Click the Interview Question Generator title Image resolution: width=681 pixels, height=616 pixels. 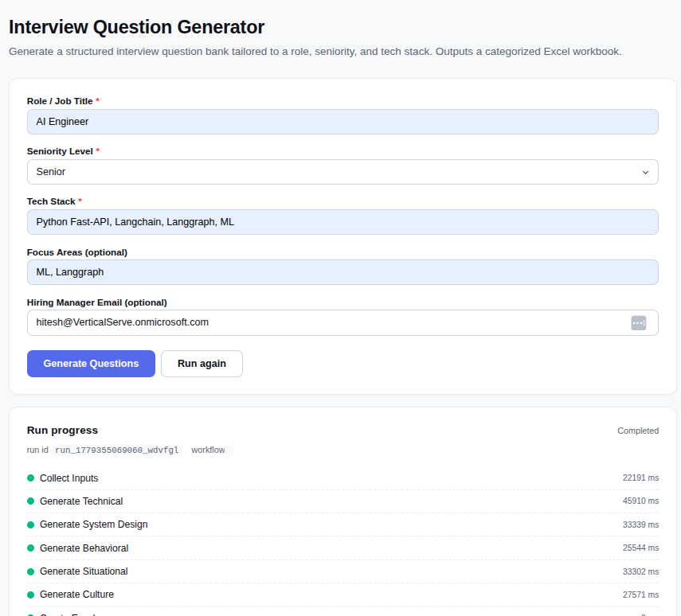pos(136,27)
